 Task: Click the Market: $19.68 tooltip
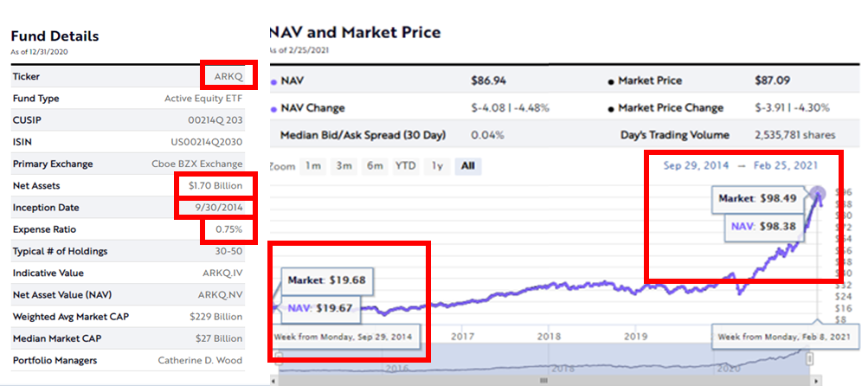click(326, 280)
